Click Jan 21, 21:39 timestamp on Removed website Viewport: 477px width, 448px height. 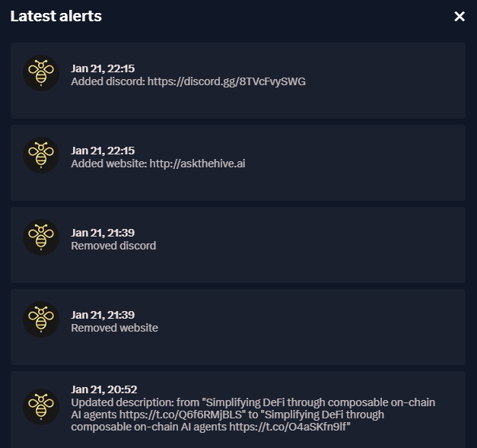coord(103,315)
